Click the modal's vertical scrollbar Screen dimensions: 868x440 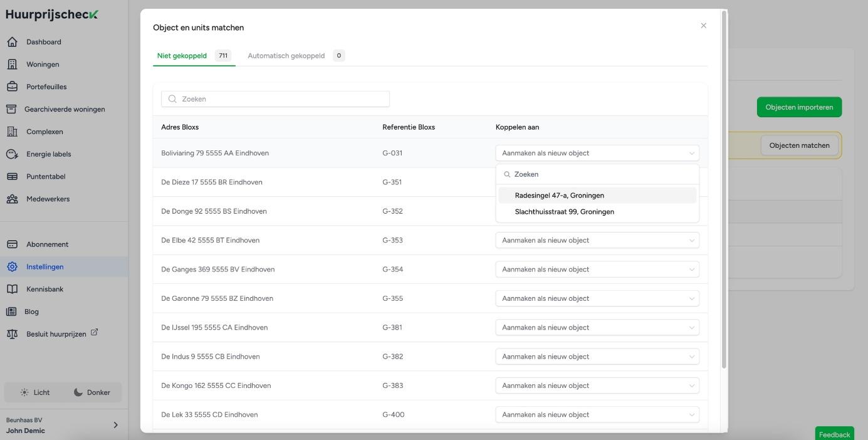(x=724, y=188)
